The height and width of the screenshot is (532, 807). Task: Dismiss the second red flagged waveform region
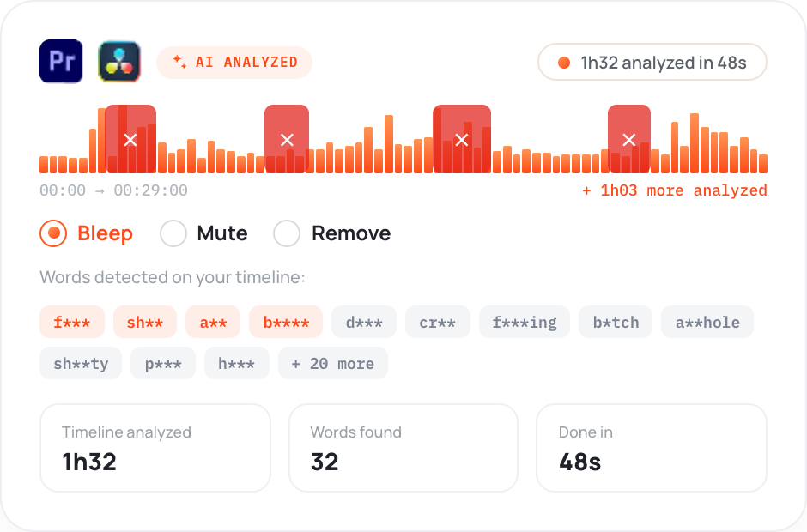click(x=287, y=139)
